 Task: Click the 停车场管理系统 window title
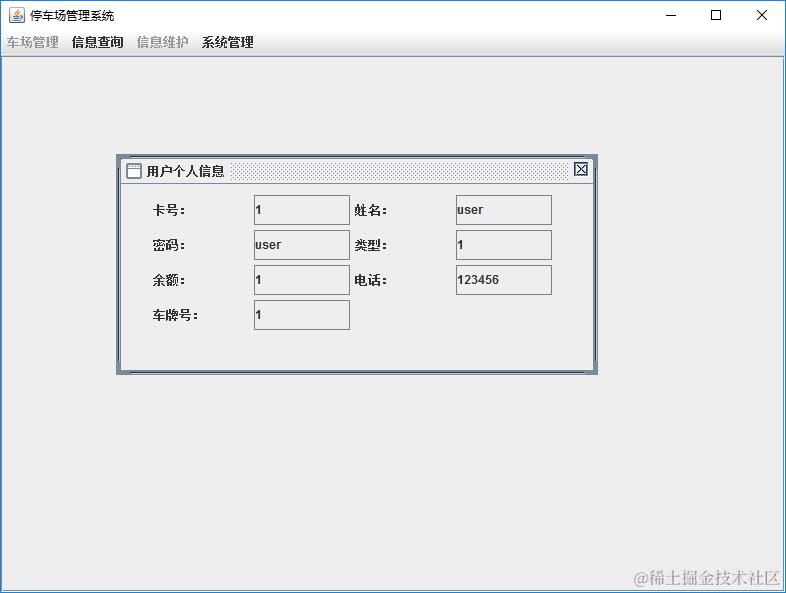72,16
